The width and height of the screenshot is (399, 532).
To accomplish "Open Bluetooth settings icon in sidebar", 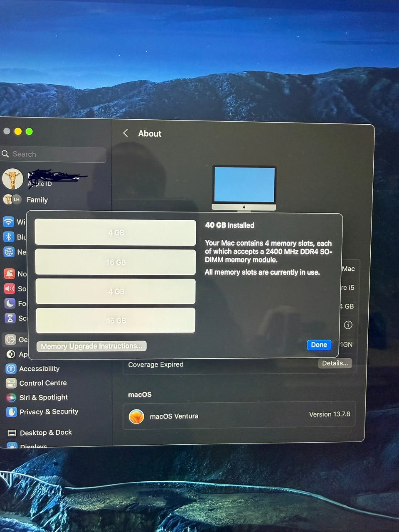I will pos(9,237).
